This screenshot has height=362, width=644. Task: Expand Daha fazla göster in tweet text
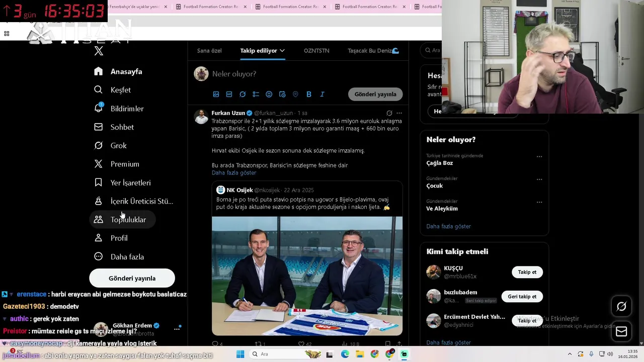pos(234,172)
